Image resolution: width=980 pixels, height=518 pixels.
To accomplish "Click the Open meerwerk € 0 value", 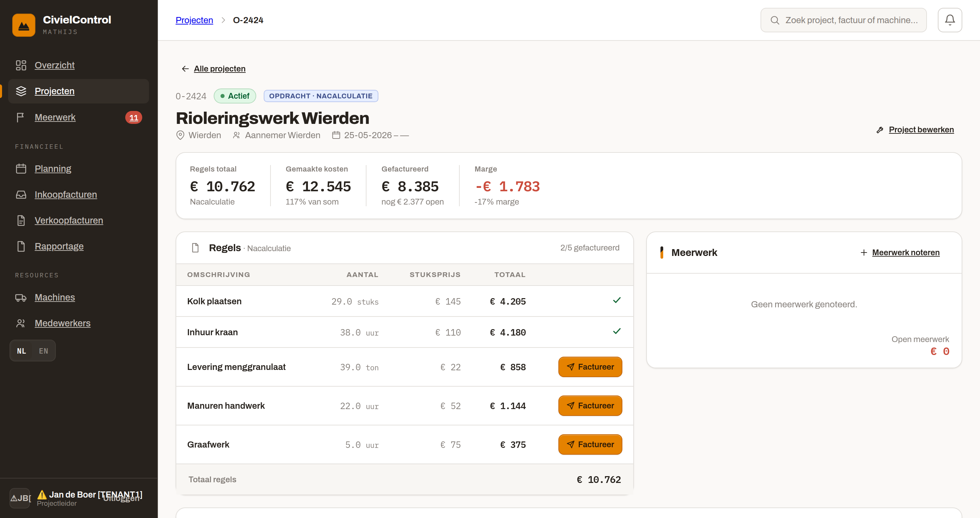I will [x=940, y=351].
